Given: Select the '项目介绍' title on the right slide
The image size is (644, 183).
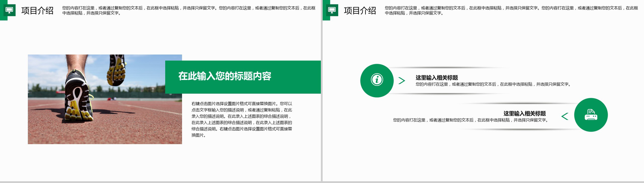Looking at the screenshot, I should pyautogui.click(x=360, y=10).
